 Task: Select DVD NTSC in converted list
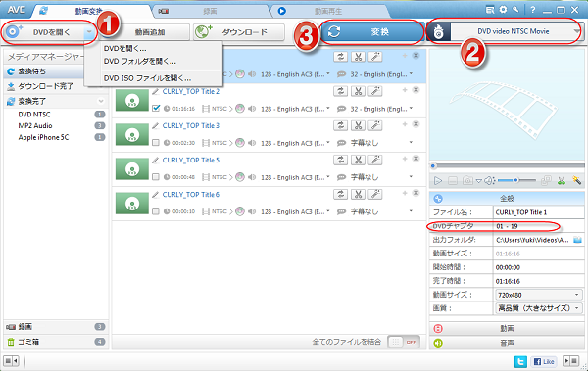tap(34, 115)
